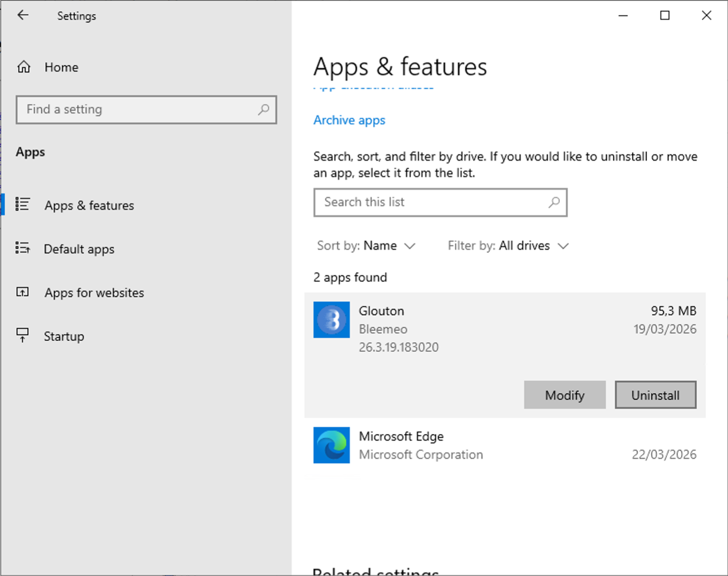Select the Home icon in the sidebar
The image size is (728, 576).
pyautogui.click(x=24, y=67)
